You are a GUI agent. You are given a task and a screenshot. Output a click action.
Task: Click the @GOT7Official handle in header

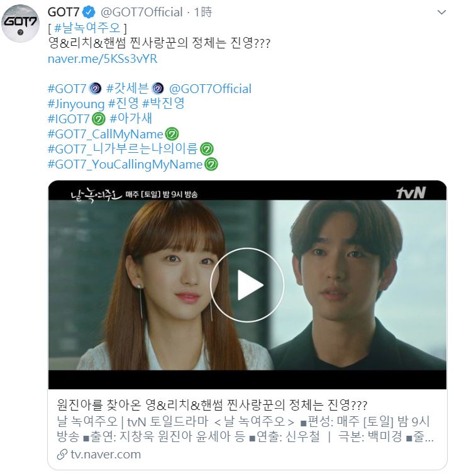click(141, 12)
